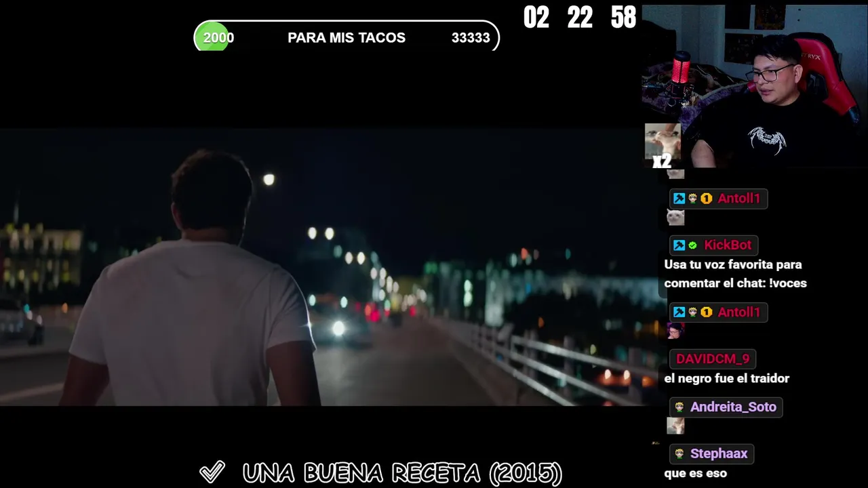Click the checkmark beside the movie title

pos(212,472)
